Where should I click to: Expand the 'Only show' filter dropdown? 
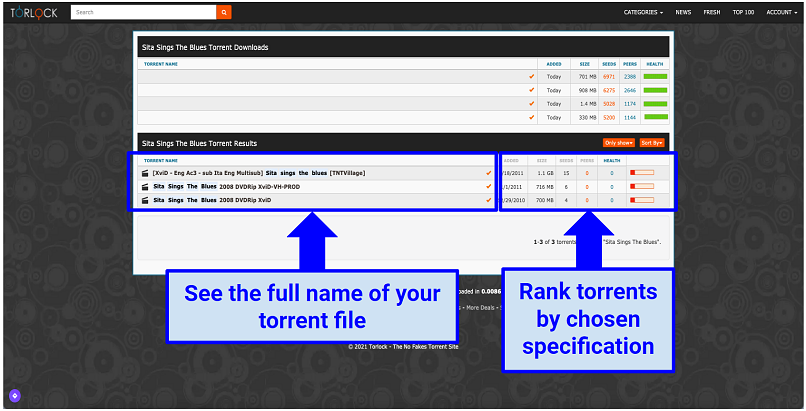(618, 143)
